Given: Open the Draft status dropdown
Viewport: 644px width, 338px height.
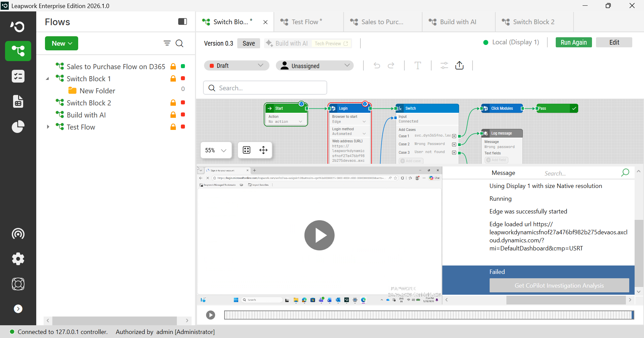Looking at the screenshot, I should coord(237,65).
